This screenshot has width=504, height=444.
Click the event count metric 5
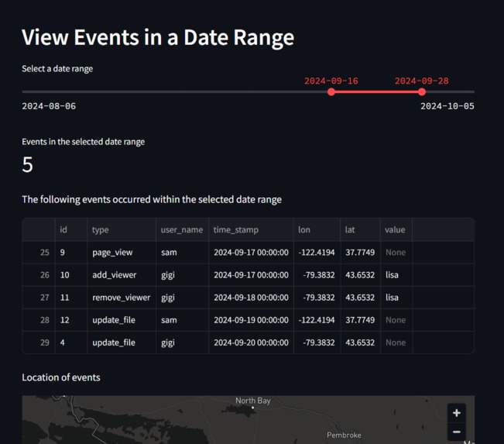28,165
